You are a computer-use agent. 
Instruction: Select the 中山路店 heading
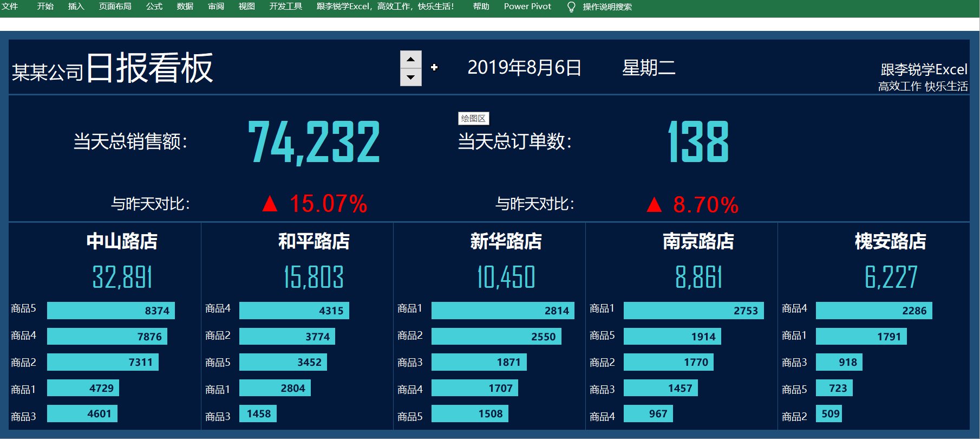[x=122, y=241]
